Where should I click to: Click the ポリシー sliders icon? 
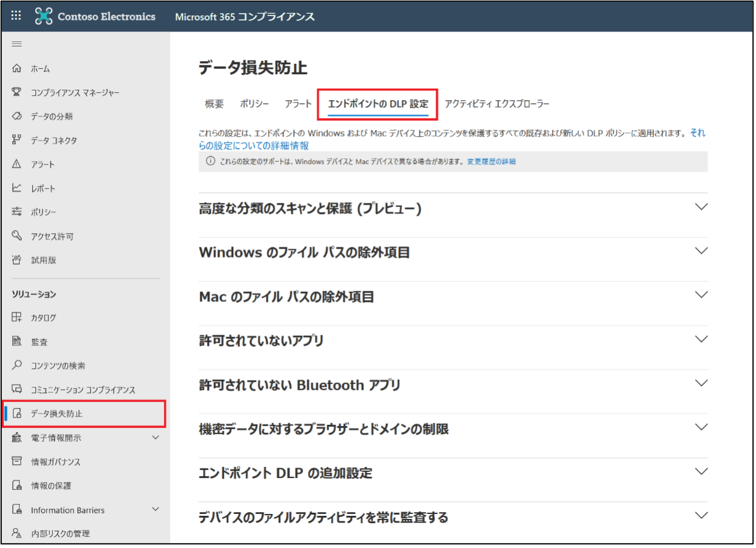pyautogui.click(x=17, y=212)
